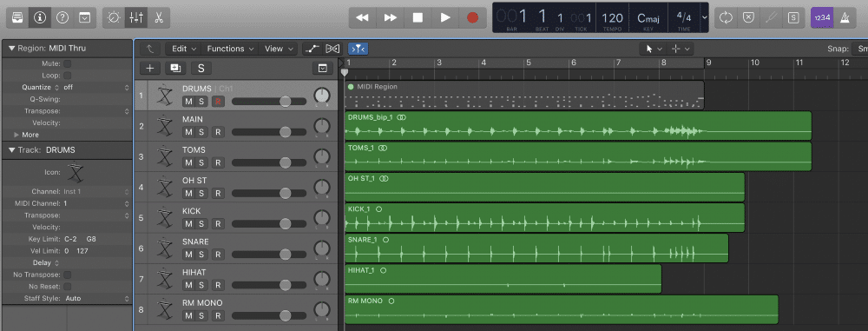Open the LCD display mode dropdown arrow

(704, 17)
